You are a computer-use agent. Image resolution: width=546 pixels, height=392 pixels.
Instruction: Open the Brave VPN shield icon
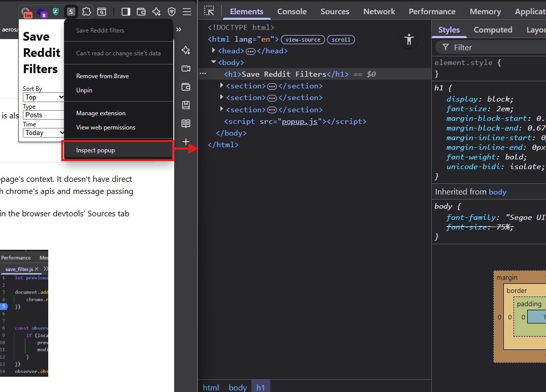tap(172, 12)
